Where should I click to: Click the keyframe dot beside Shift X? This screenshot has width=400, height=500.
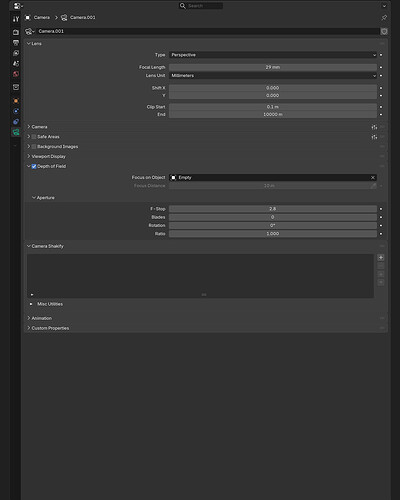(381, 88)
